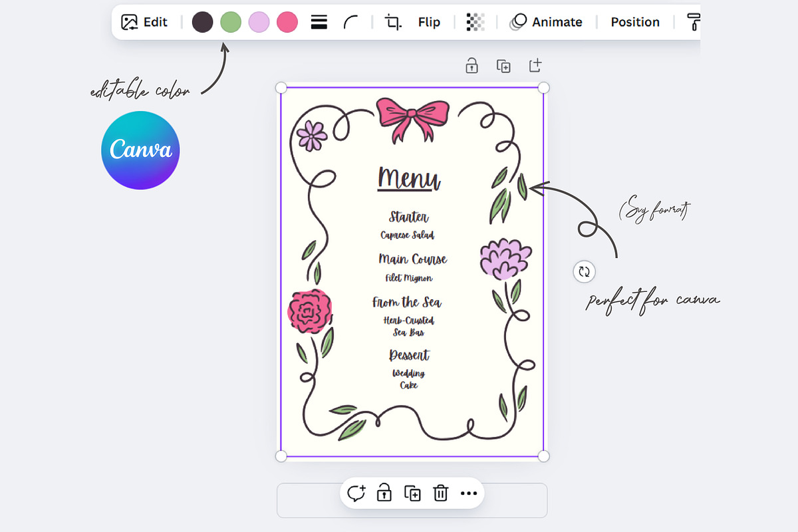Select the Menu title text

pos(409,178)
